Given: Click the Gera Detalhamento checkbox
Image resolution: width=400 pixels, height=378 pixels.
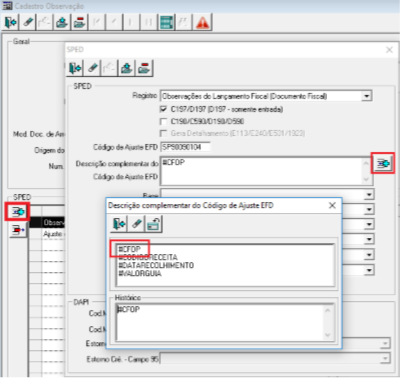Looking at the screenshot, I should coord(163,134).
